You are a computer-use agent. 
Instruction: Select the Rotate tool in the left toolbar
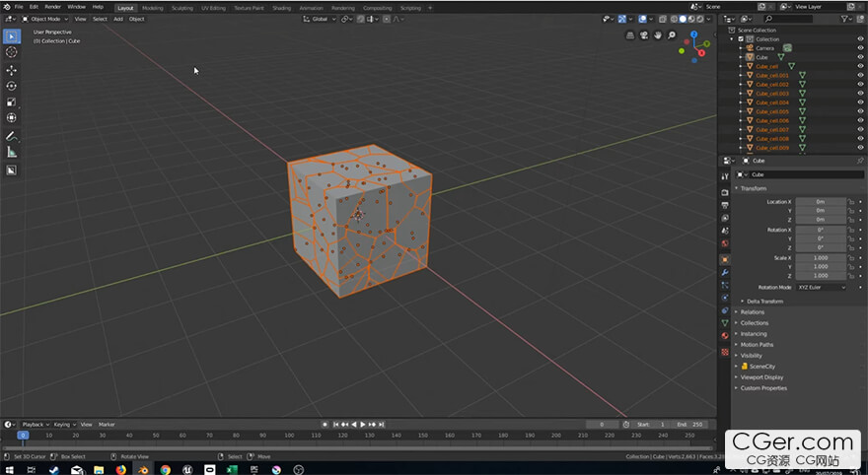click(x=12, y=86)
